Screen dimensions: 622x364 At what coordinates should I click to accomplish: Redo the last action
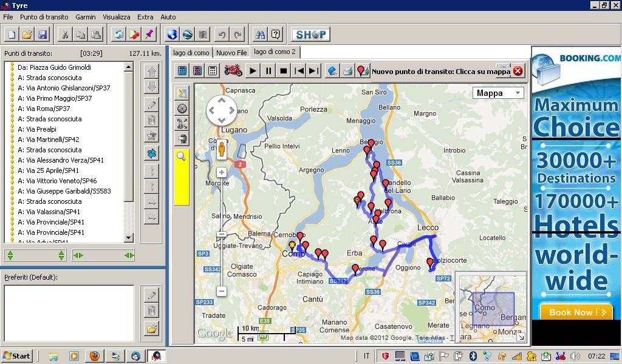pos(238,35)
